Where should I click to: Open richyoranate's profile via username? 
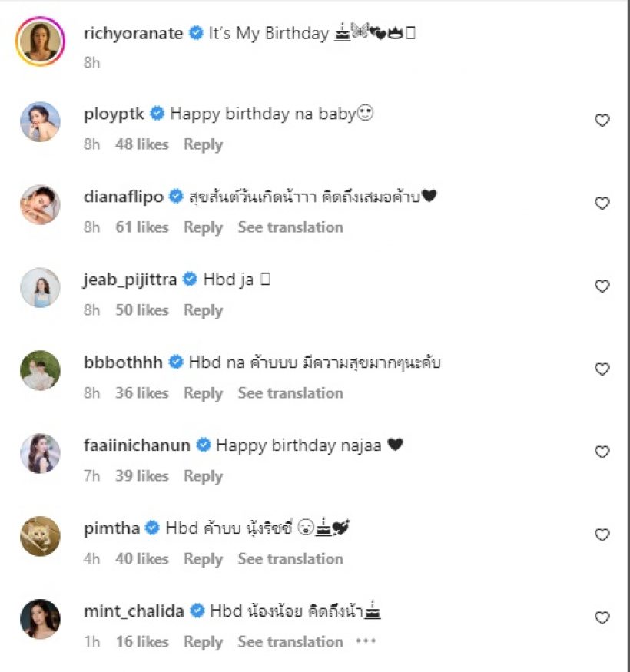point(134,34)
